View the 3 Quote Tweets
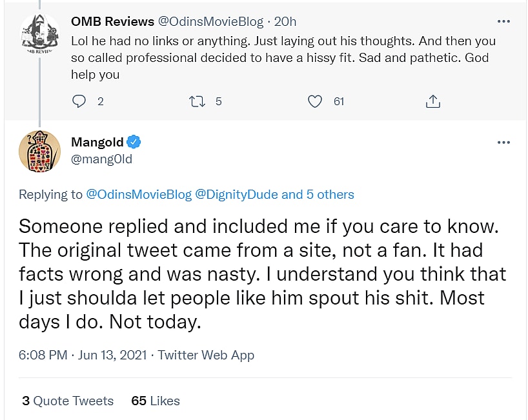Image resolution: width=528 pixels, height=420 pixels. tap(68, 401)
